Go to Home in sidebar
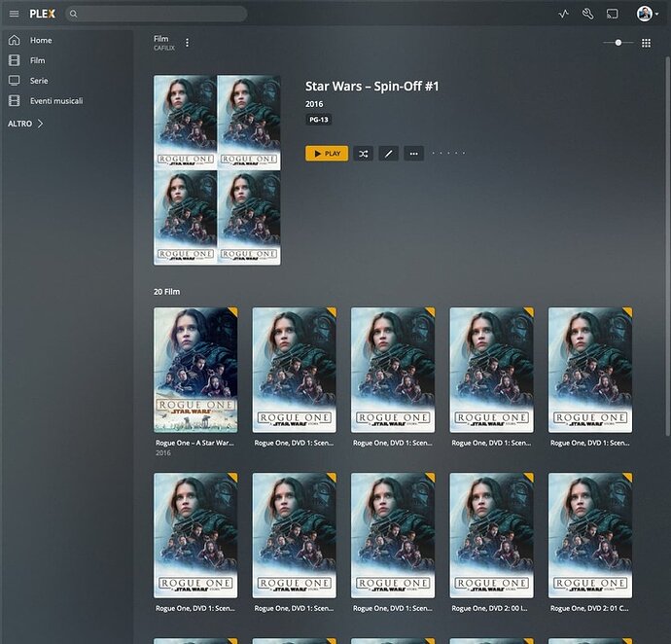The height and width of the screenshot is (644, 671). point(41,40)
